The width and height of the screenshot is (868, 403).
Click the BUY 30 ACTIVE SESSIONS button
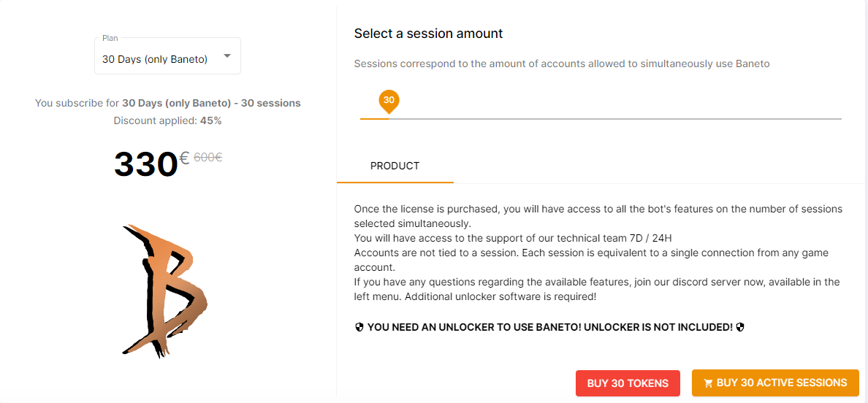pyautogui.click(x=775, y=383)
